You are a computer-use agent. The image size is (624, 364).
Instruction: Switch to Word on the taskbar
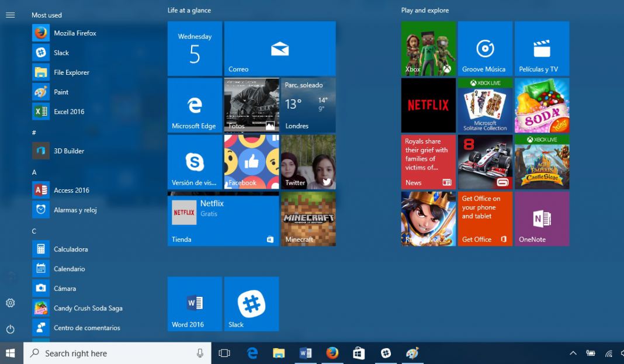point(306,353)
